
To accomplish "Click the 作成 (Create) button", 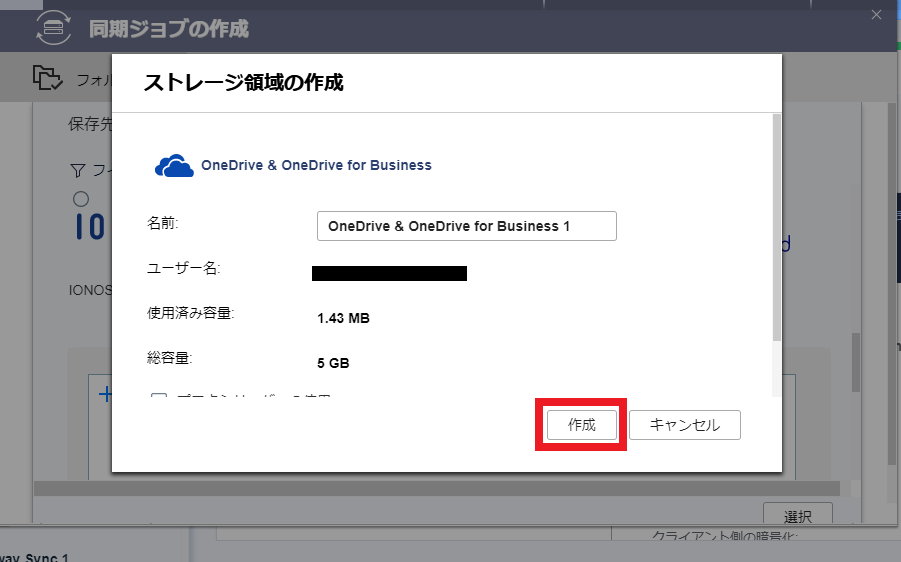I will tap(582, 425).
